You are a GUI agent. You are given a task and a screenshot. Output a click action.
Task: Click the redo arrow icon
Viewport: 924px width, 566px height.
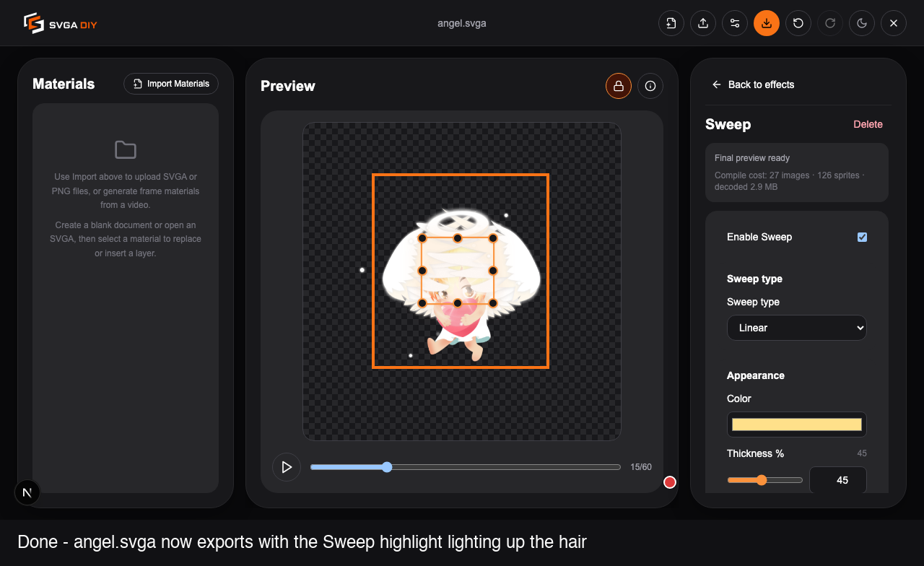click(x=830, y=23)
